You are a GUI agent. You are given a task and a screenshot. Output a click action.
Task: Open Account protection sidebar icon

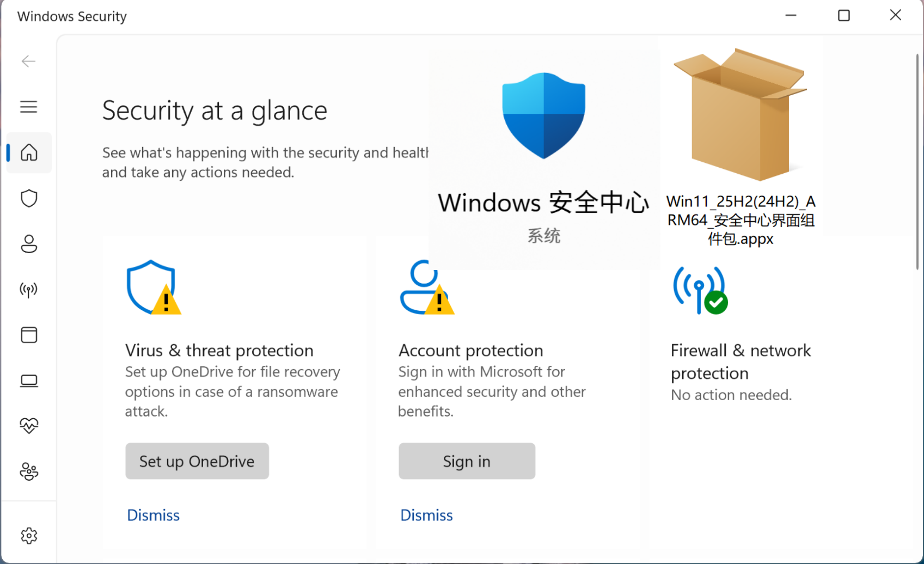(x=29, y=244)
